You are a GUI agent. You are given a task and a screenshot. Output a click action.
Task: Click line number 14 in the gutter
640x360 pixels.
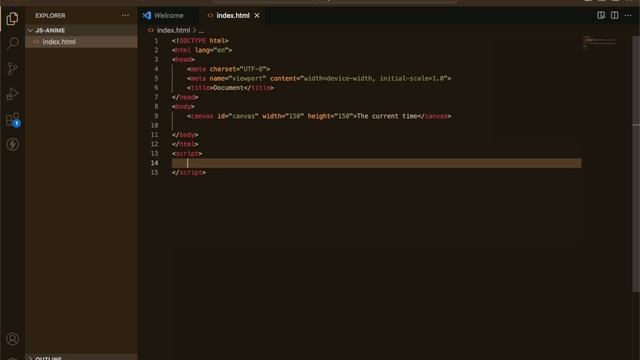(x=154, y=163)
